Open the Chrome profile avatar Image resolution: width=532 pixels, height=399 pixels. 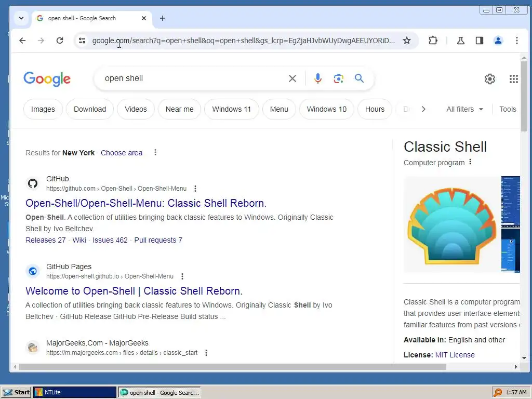(498, 41)
